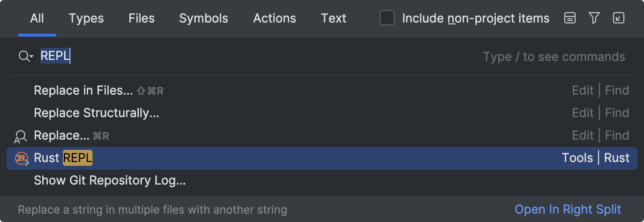644x222 pixels.
Task: Select the Replace in Files result
Action: point(322,90)
